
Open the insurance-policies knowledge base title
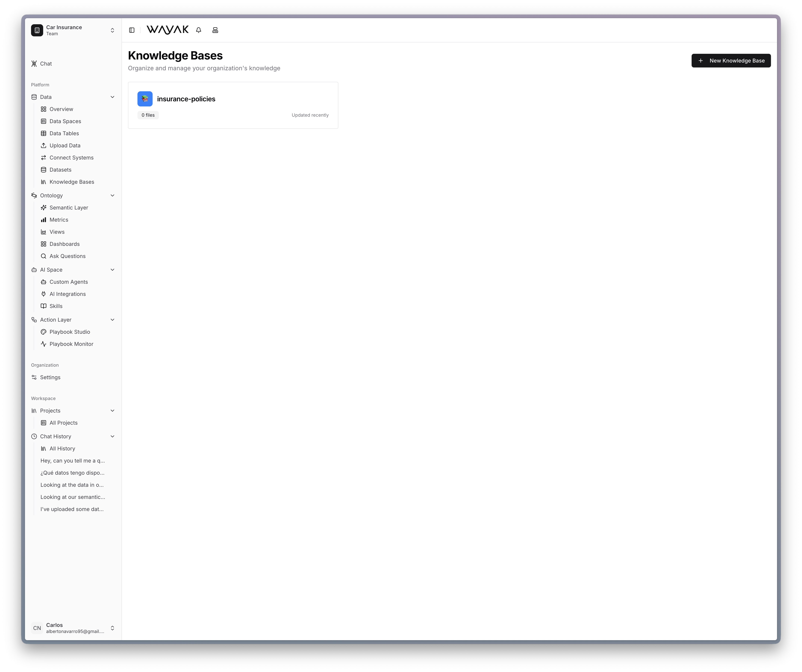[186, 99]
